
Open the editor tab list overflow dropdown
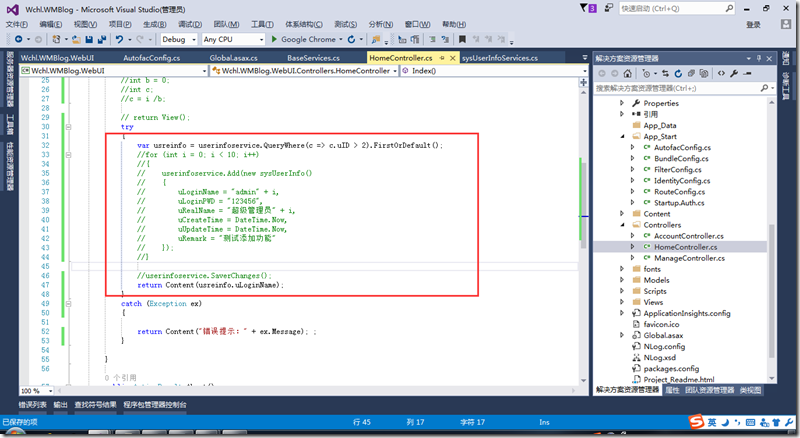click(585, 58)
